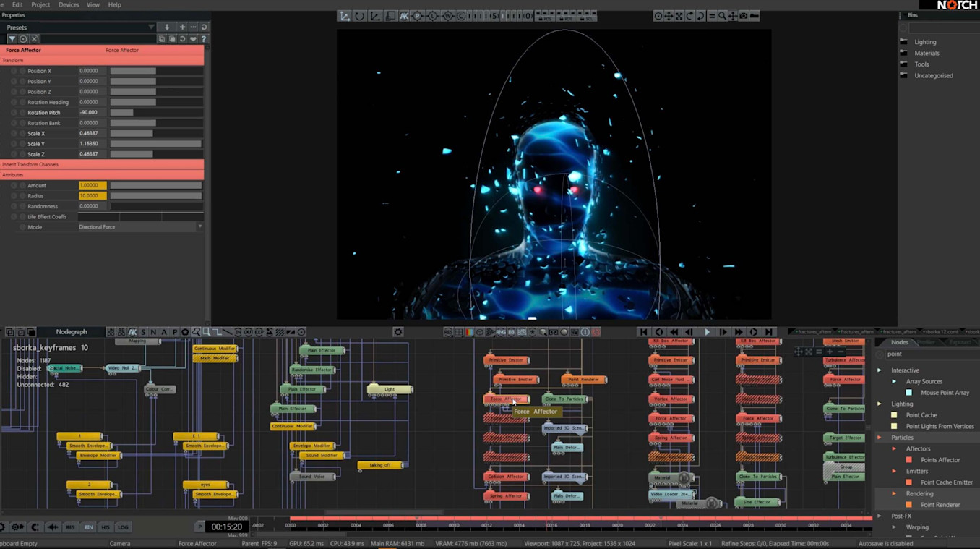The height and width of the screenshot is (549, 980).
Task: Click the help question mark icon in Presets
Action: tap(204, 39)
